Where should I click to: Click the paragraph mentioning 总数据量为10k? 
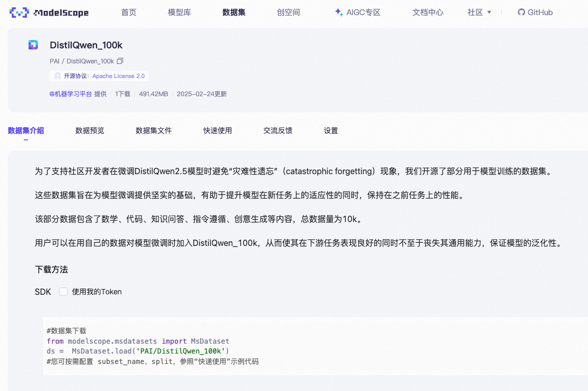tap(199, 219)
